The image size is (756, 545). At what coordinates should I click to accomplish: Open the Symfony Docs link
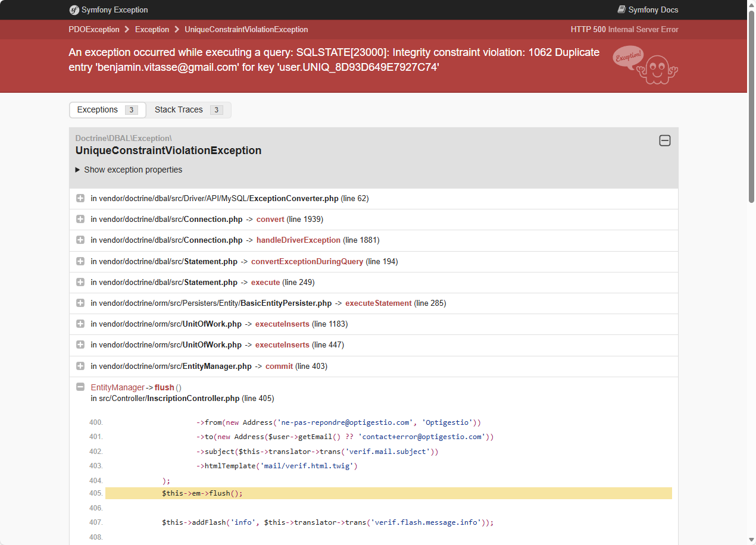tap(652, 10)
